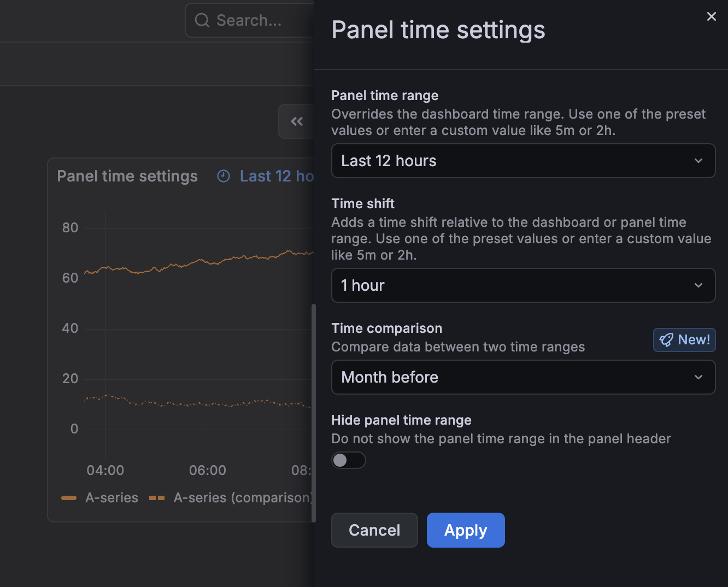This screenshot has height=587, width=728.
Task: Enable the Hide panel time range switch
Action: (348, 460)
